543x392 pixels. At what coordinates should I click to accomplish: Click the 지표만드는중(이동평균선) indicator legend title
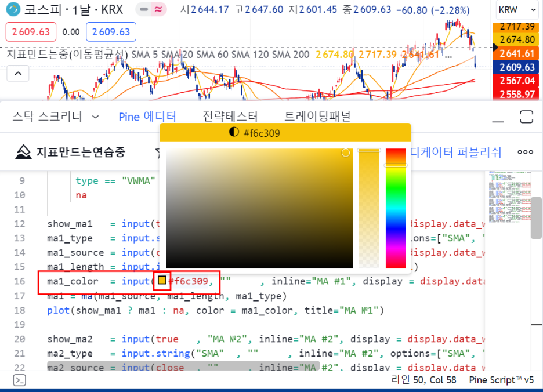click(x=67, y=55)
